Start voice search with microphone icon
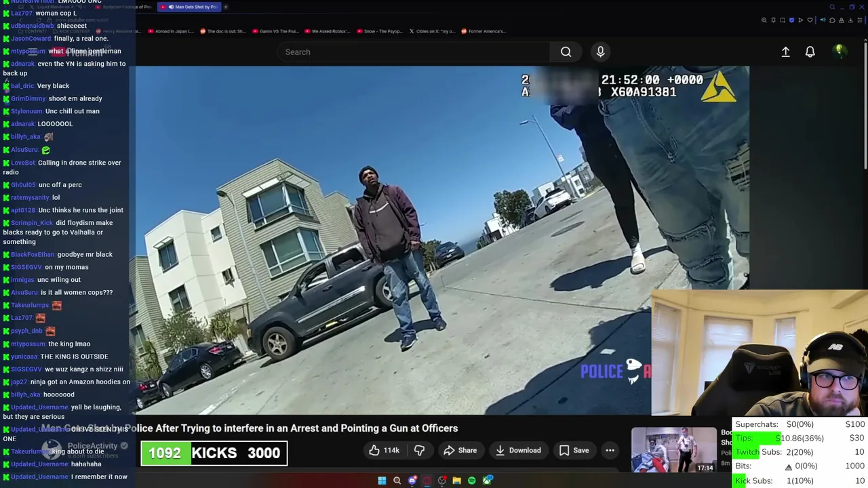Viewport: 868px width, 488px height. pos(600,52)
